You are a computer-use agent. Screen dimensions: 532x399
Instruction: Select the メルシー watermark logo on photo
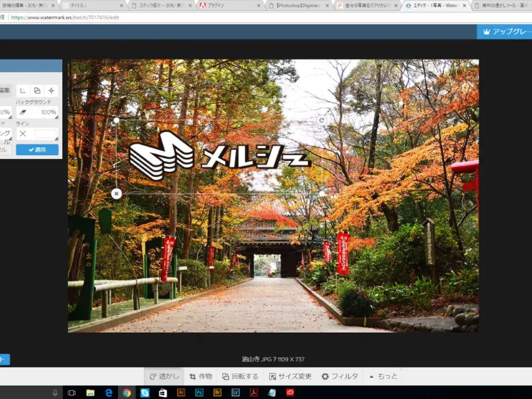[220, 156]
